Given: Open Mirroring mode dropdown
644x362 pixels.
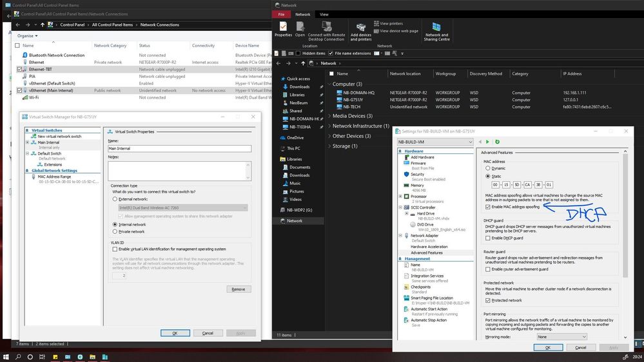Looking at the screenshot, I should (x=561, y=336).
